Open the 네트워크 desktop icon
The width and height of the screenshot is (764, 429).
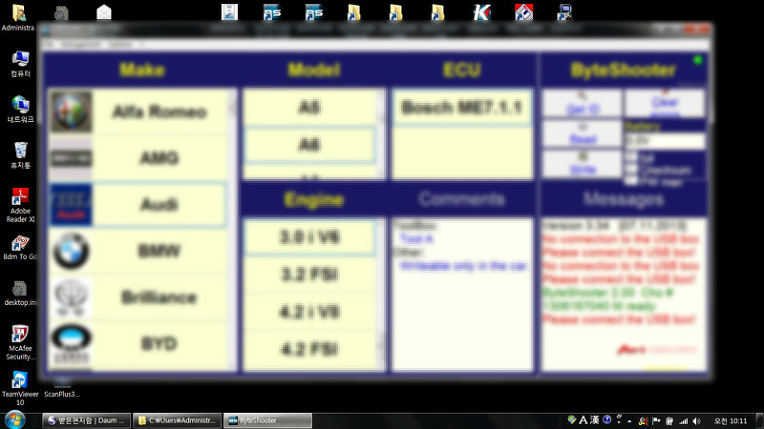[x=20, y=109]
